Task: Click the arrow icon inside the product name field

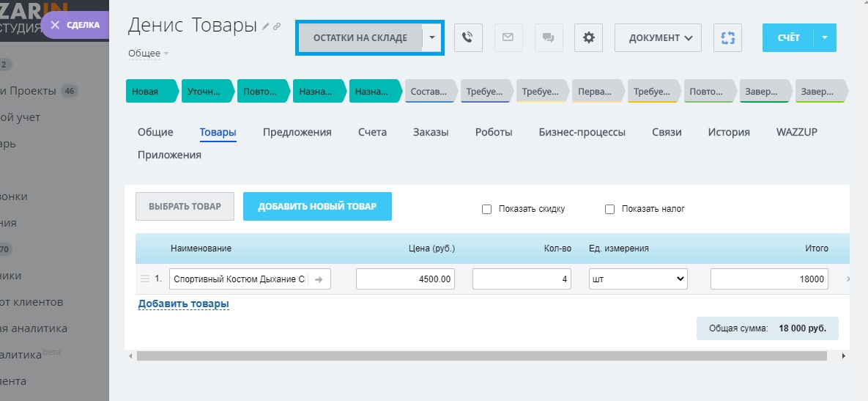Action: [x=319, y=279]
